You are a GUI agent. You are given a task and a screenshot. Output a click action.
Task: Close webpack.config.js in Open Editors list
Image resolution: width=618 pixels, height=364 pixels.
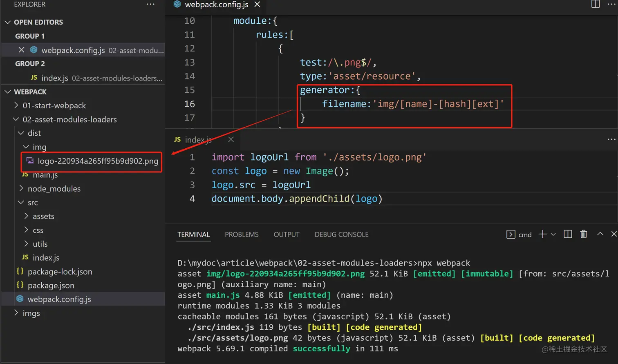(x=22, y=50)
